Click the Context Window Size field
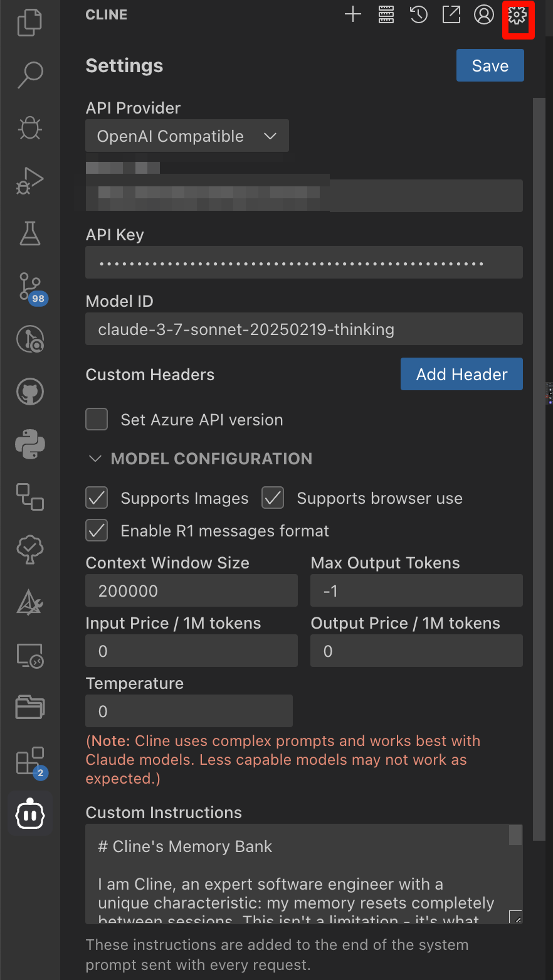This screenshot has height=980, width=553. [x=191, y=590]
